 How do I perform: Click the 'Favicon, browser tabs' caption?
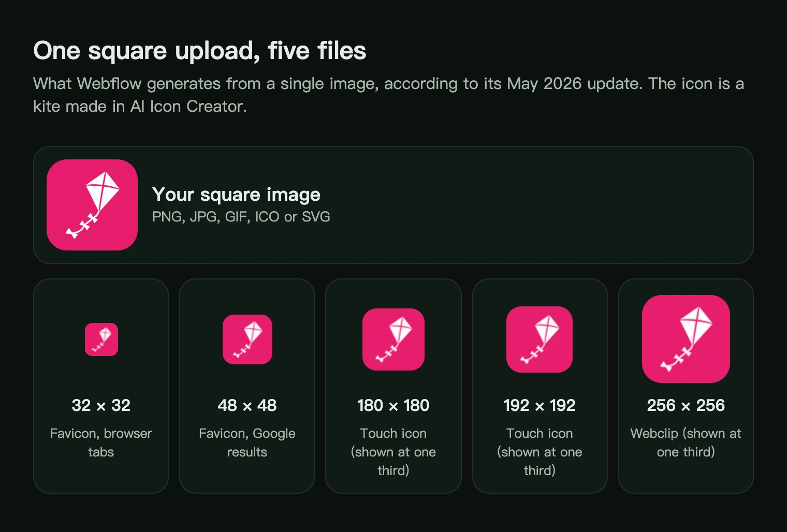(x=101, y=442)
